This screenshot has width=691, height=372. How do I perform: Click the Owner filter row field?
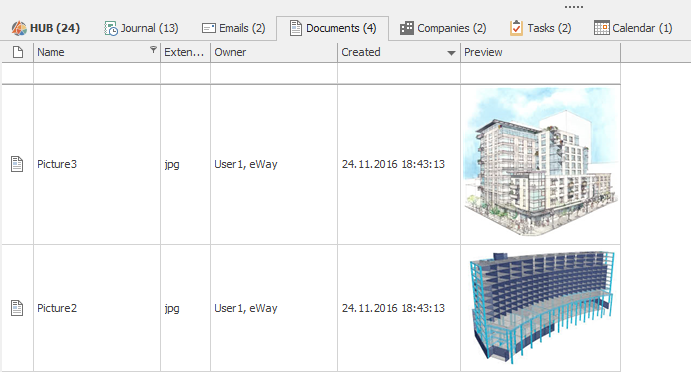pyautogui.click(x=274, y=73)
